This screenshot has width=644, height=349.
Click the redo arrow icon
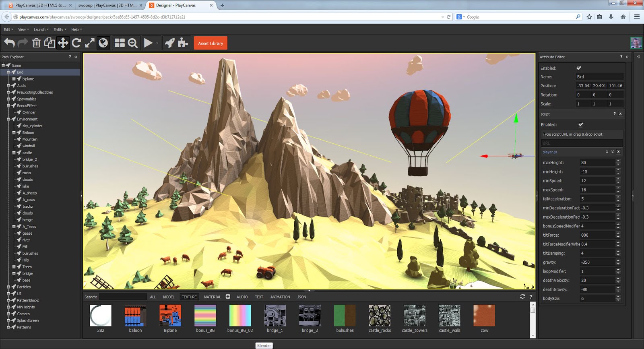pyautogui.click(x=23, y=43)
